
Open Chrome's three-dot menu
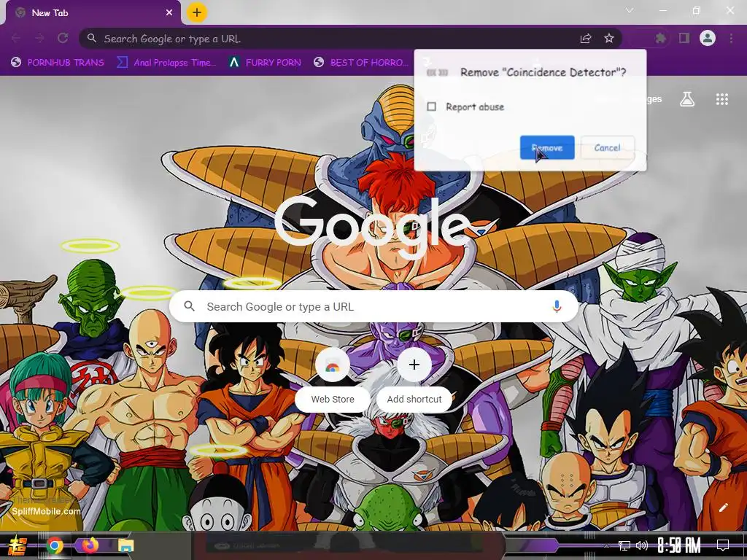point(731,38)
